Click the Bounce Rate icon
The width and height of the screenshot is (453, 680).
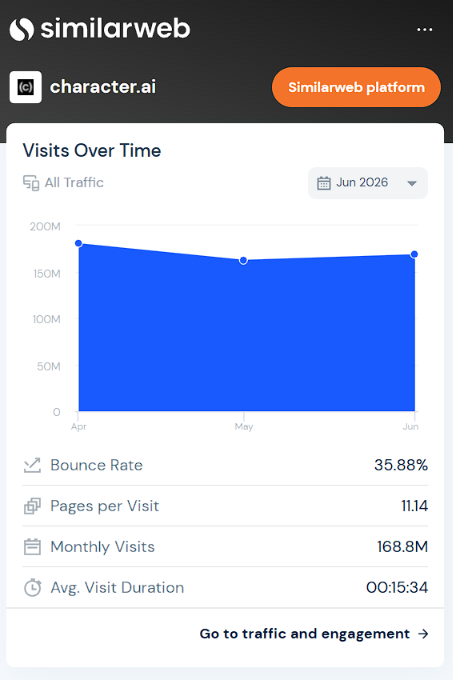(32, 465)
